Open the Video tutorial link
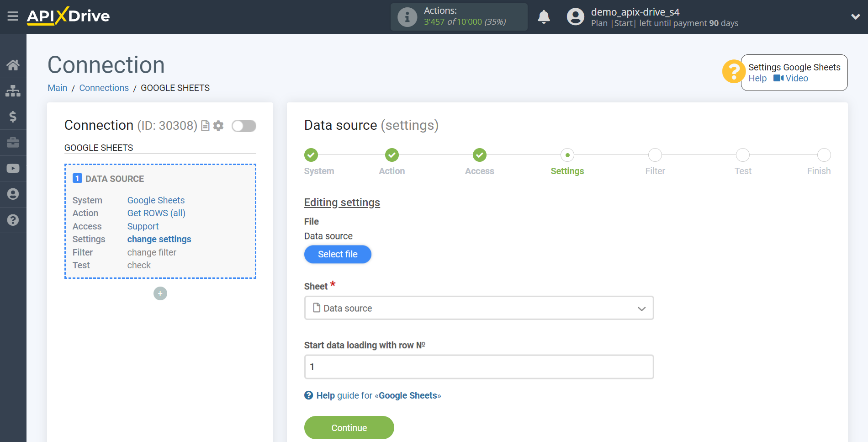 tap(791, 78)
